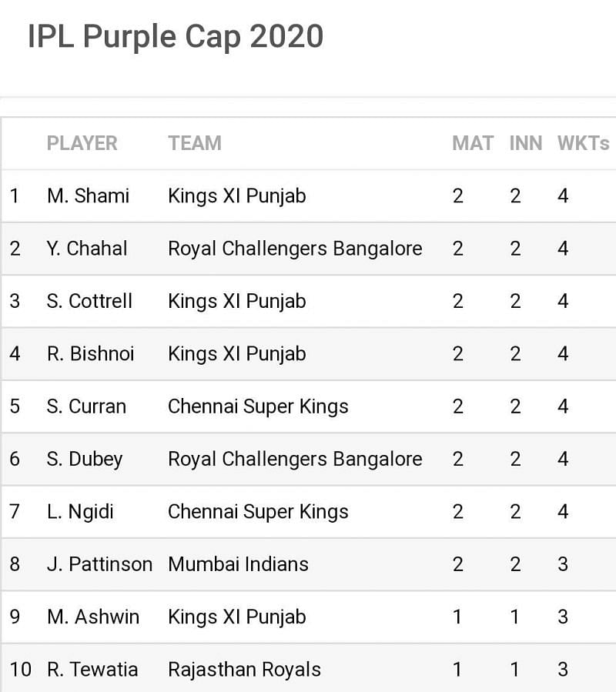The height and width of the screenshot is (692, 616).
Task: Click the PLAYER column header
Action: [82, 143]
